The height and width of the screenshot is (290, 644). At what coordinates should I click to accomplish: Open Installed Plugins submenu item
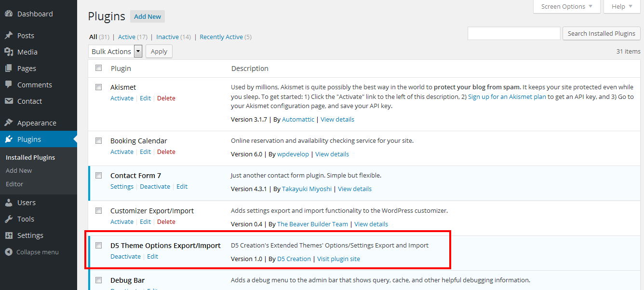click(30, 157)
